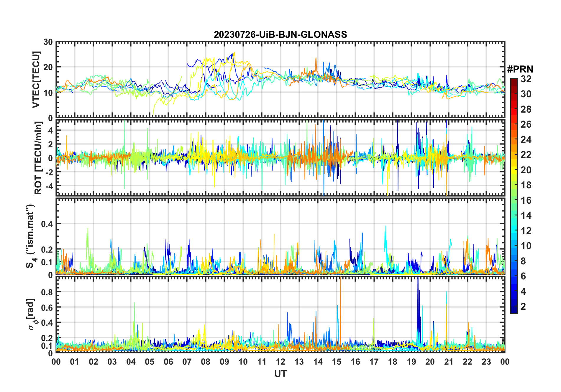Click VTEC axis tick label 30
The image size is (561, 392).
48,42
